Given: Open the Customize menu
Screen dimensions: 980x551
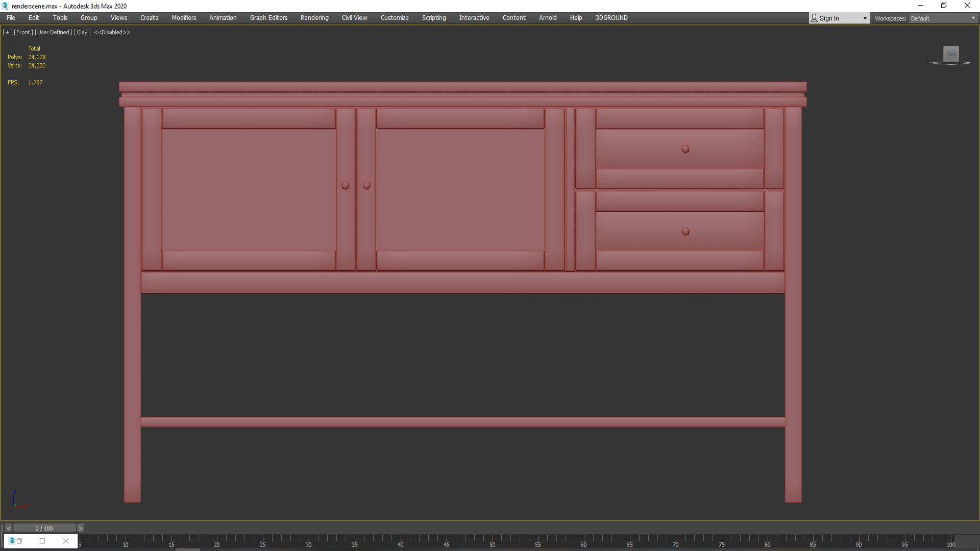Looking at the screenshot, I should (x=395, y=18).
